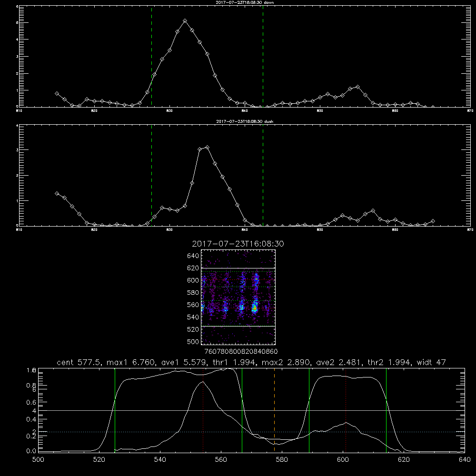Click the solid white horizontal threshold line

[x=251, y=410]
